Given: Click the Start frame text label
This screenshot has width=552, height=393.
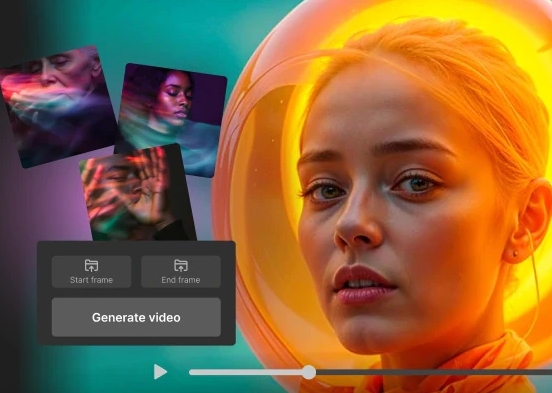Looking at the screenshot, I should click(x=92, y=280).
